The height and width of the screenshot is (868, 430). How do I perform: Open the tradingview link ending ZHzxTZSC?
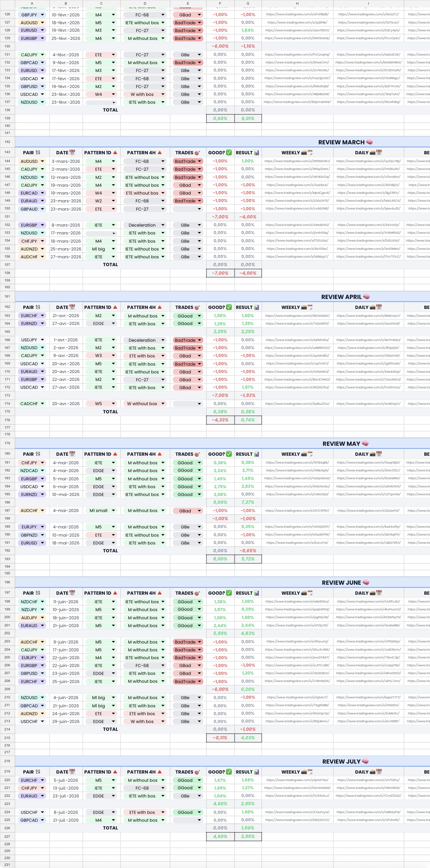click(368, 470)
